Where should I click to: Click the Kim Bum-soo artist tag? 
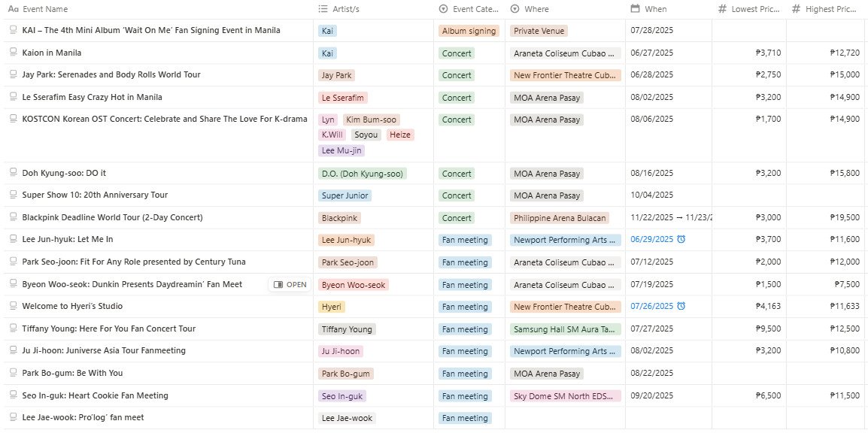[371, 120]
